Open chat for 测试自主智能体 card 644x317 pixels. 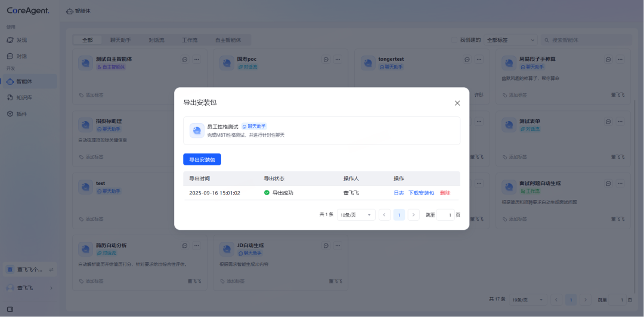pyautogui.click(x=185, y=60)
